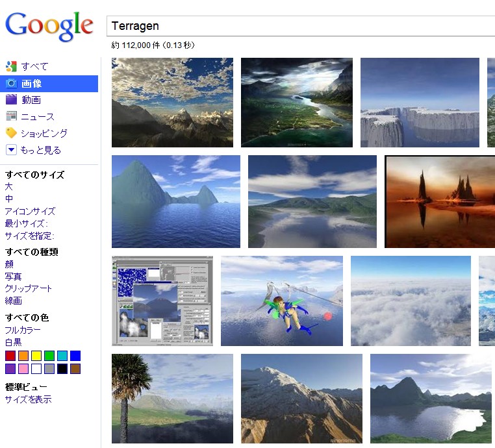Filter by 大 large size
Viewport: 495px width, 448px height.
coord(9,186)
